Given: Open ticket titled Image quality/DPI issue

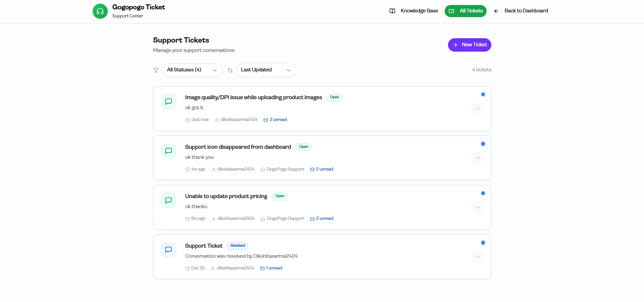Looking at the screenshot, I should coord(253,98).
